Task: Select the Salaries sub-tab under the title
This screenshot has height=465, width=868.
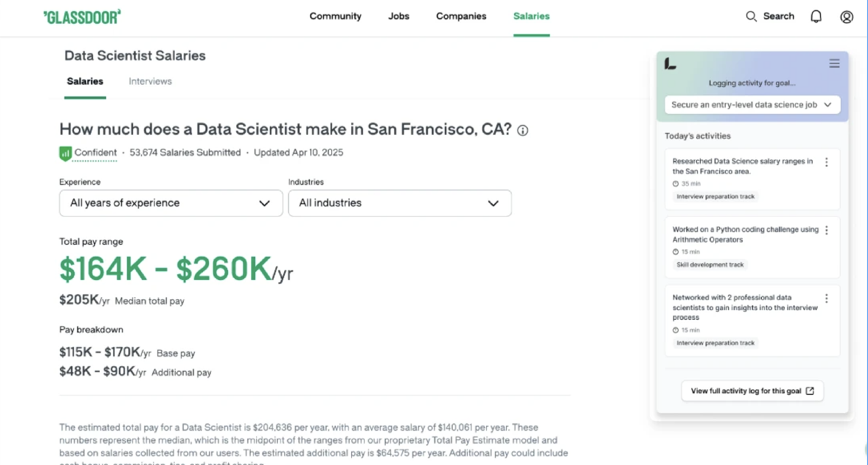Action: pyautogui.click(x=85, y=82)
